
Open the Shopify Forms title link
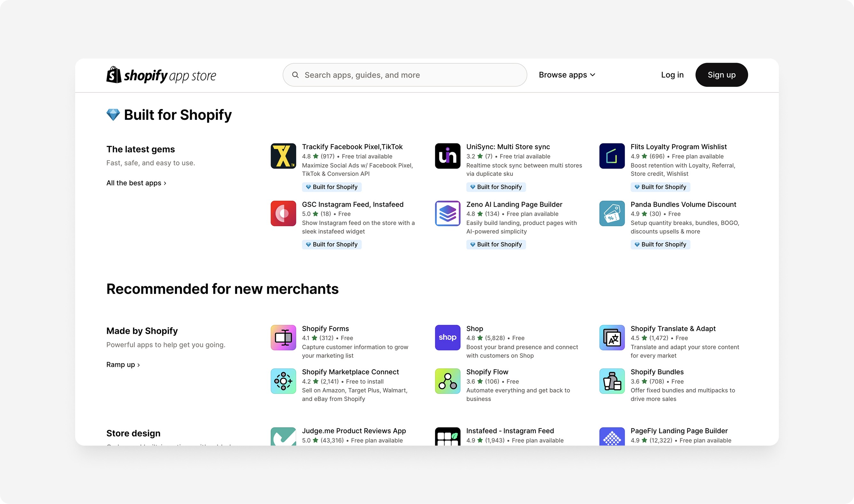tap(325, 329)
